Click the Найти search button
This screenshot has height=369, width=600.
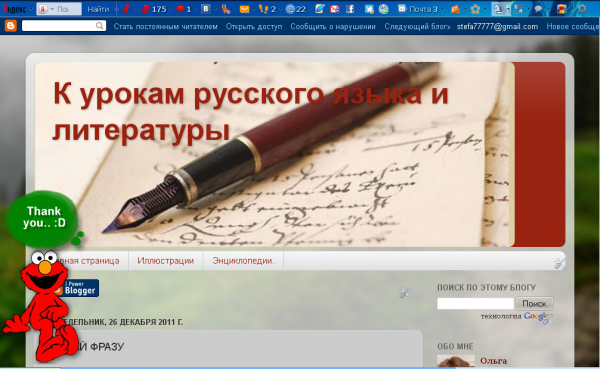pyautogui.click(x=98, y=9)
